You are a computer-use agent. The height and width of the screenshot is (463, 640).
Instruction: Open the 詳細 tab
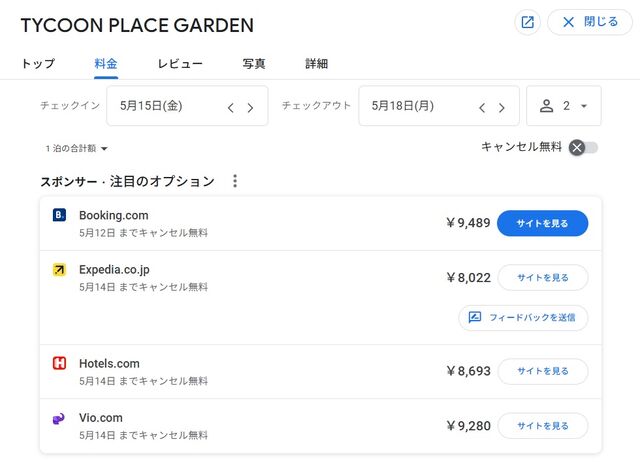click(317, 64)
